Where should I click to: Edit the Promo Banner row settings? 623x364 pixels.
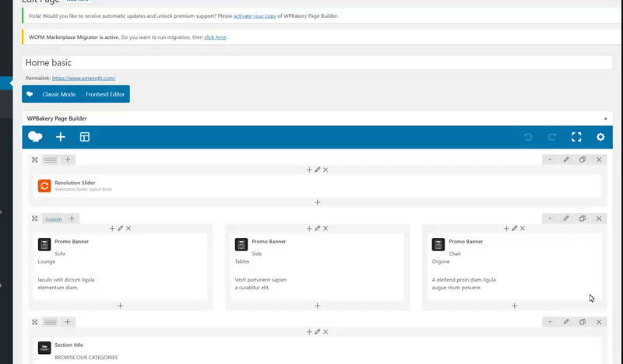(x=566, y=219)
